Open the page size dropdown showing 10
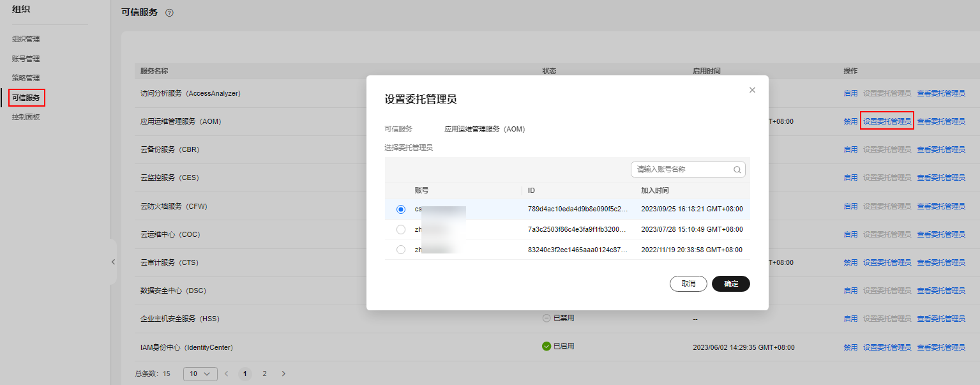Image resolution: width=980 pixels, height=385 pixels. (200, 374)
